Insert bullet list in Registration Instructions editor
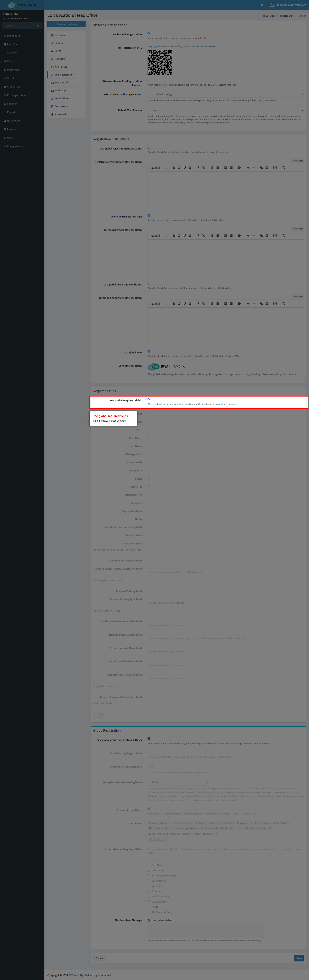The image size is (309, 980). coord(217,168)
